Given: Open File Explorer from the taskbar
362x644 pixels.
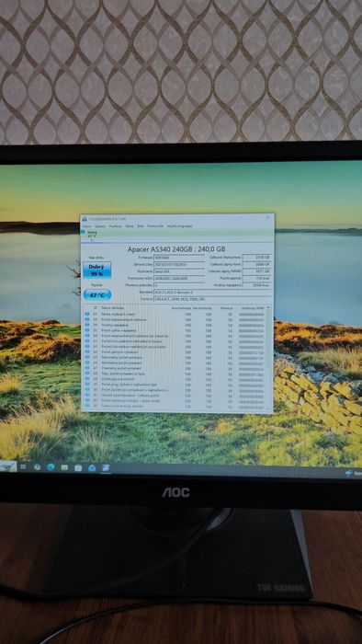Looking at the screenshot, I should pyautogui.click(x=64, y=467).
